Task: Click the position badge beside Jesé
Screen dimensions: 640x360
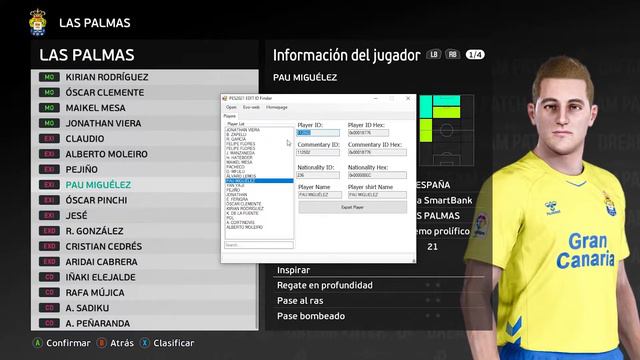Action: 49,216
